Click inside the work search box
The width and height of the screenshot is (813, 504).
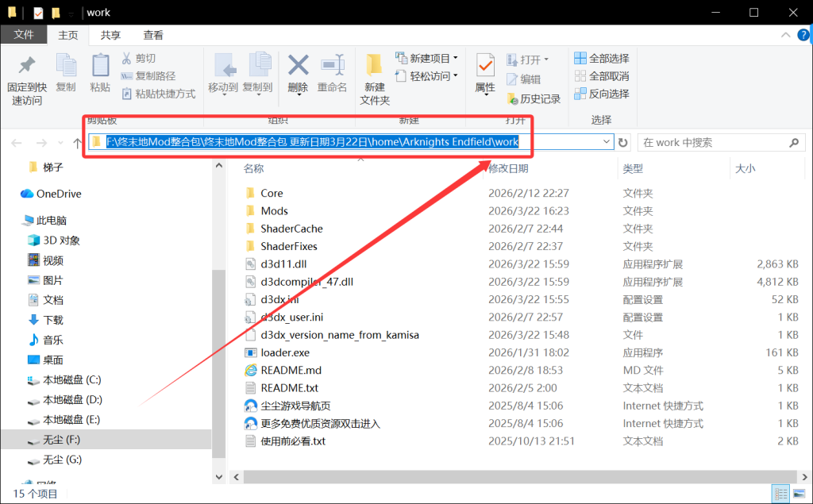pos(715,142)
